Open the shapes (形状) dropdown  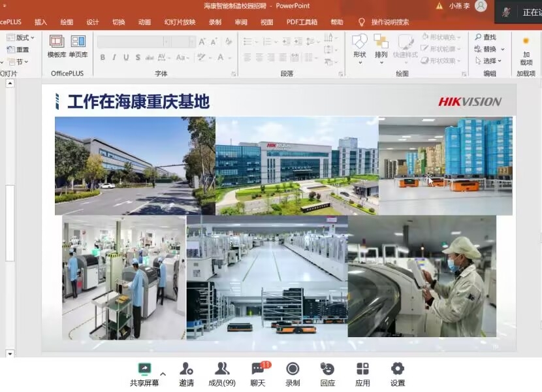[x=359, y=46]
